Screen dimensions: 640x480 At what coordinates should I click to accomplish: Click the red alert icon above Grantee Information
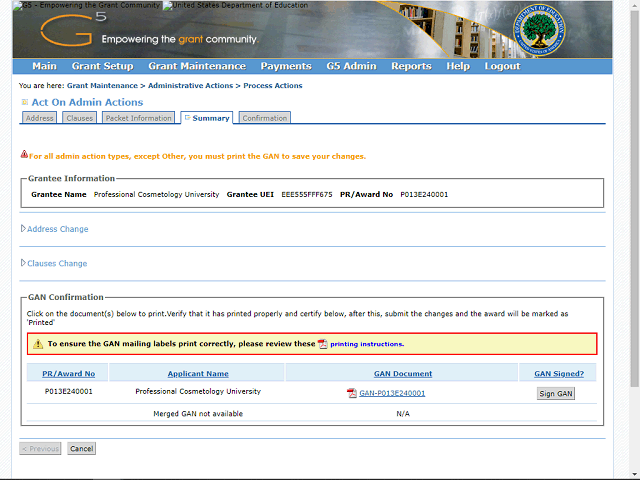pyautogui.click(x=24, y=155)
